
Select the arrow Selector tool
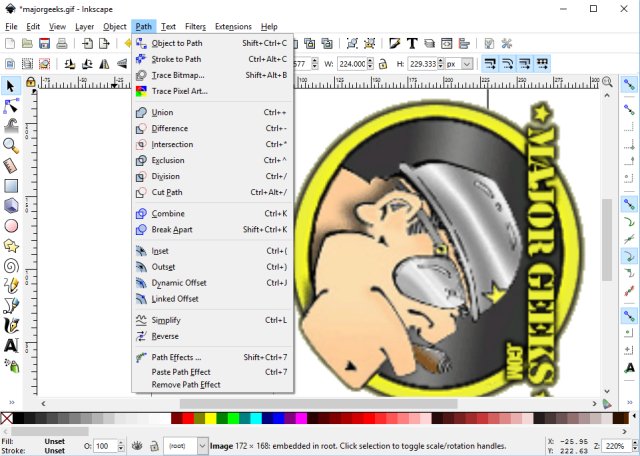click(11, 86)
